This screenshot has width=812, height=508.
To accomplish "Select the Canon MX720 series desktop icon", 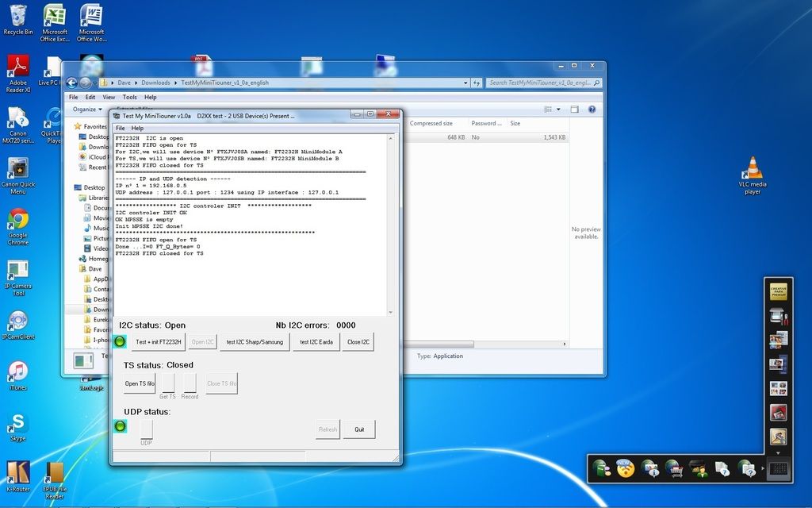I will [x=18, y=125].
